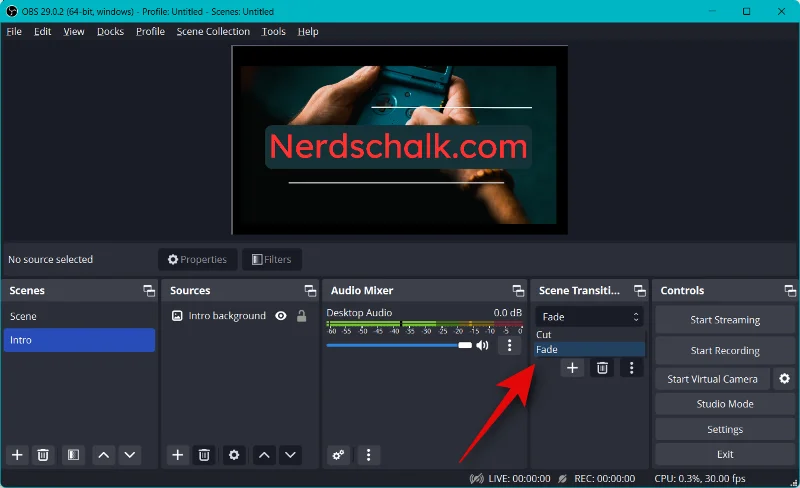Open virtual camera settings gear
800x488 pixels.
coord(784,379)
